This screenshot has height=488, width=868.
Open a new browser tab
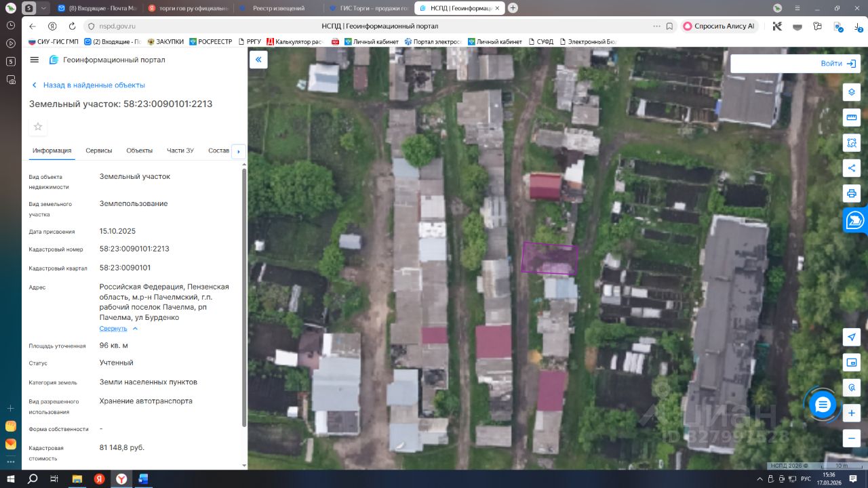tap(513, 8)
